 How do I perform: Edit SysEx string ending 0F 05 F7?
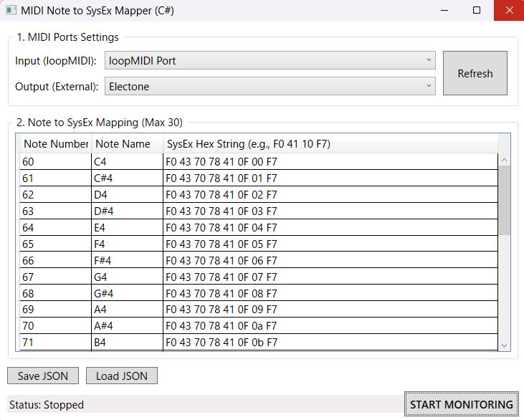pyautogui.click(x=330, y=244)
